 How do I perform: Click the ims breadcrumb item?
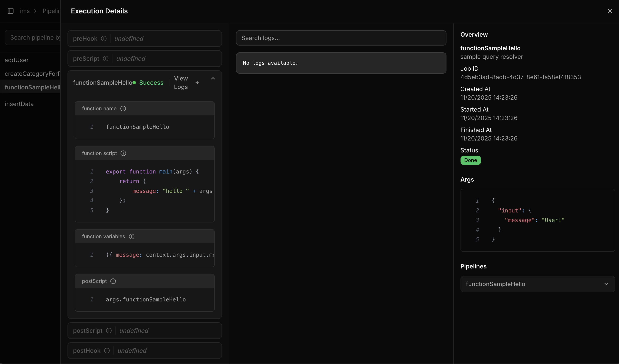[x=25, y=11]
